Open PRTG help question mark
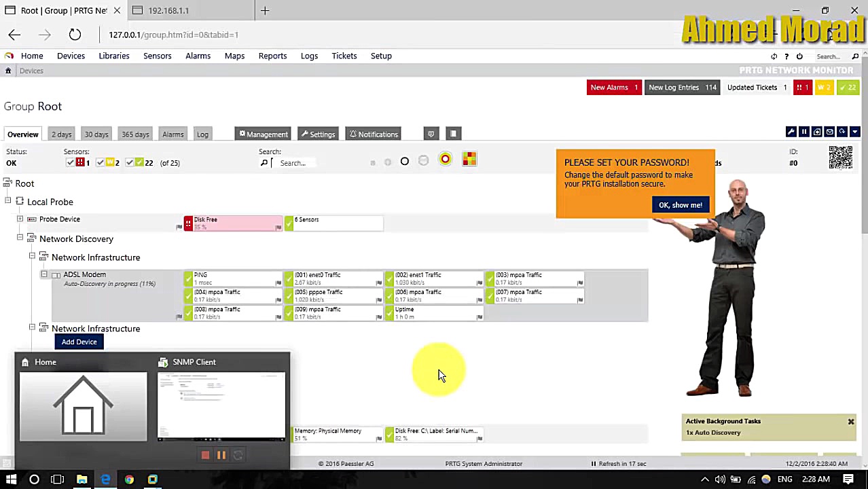868x489 pixels. (x=786, y=56)
